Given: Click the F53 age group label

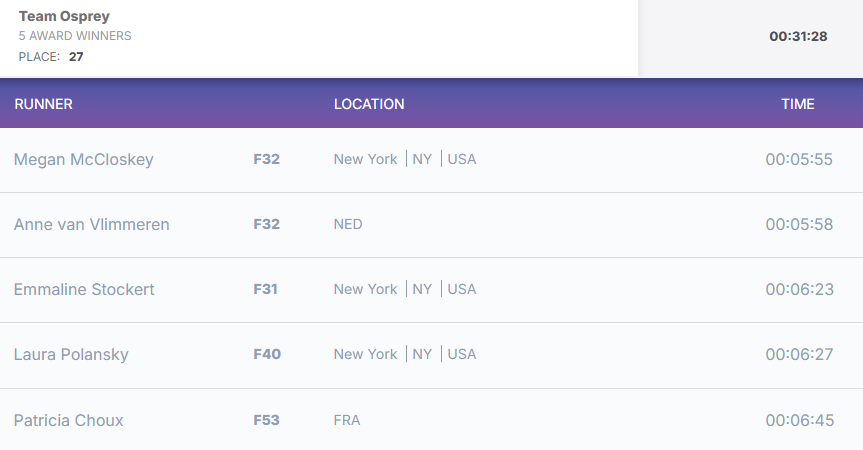Looking at the screenshot, I should (x=266, y=420).
